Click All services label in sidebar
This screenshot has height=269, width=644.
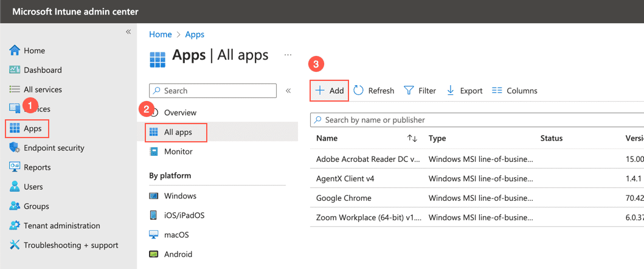tap(43, 89)
